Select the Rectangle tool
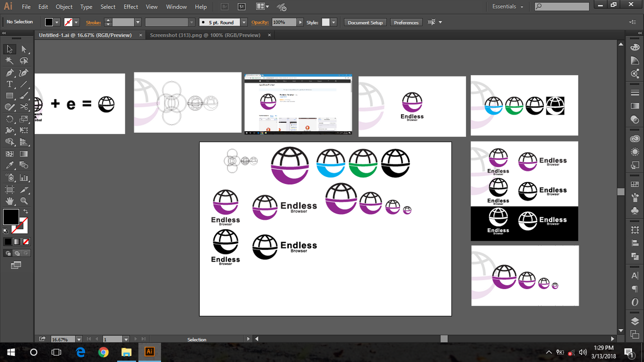The width and height of the screenshot is (644, 362). pyautogui.click(x=10, y=96)
